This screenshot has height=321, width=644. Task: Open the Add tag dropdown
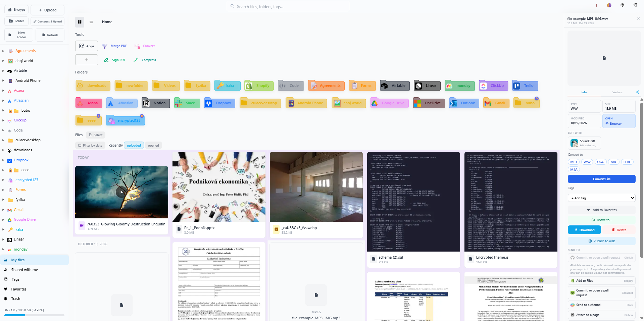click(602, 198)
